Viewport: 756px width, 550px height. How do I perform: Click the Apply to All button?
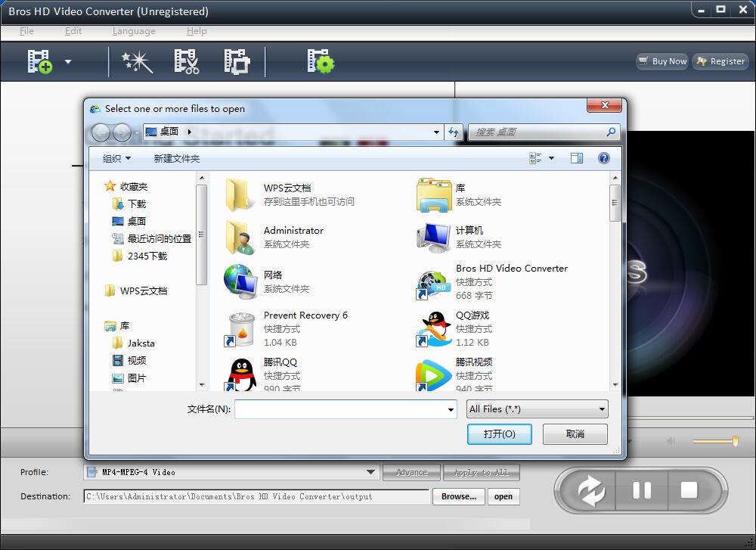[481, 472]
